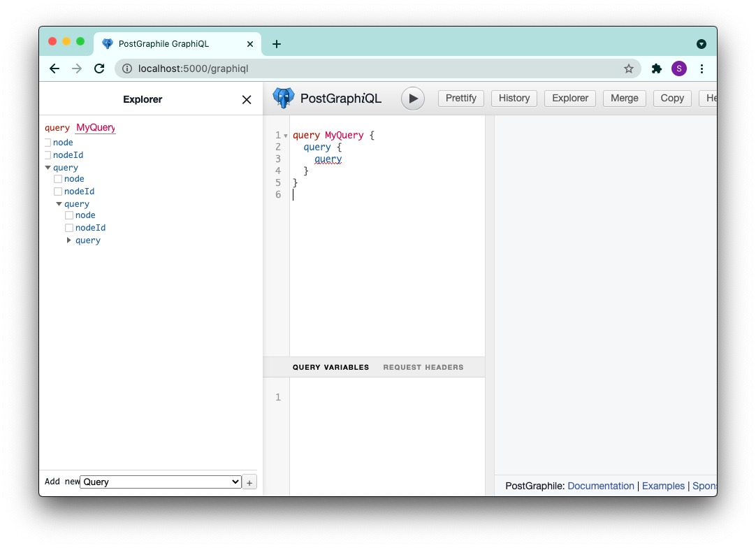This screenshot has height=548, width=756.
Task: Click the Prettify button
Action: (x=461, y=99)
